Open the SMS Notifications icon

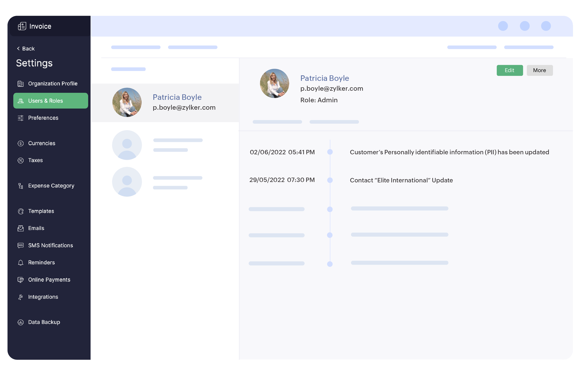[x=21, y=245]
